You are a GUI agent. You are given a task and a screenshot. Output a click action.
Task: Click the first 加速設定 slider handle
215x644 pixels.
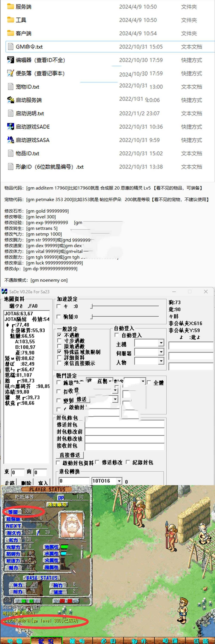tap(92, 306)
